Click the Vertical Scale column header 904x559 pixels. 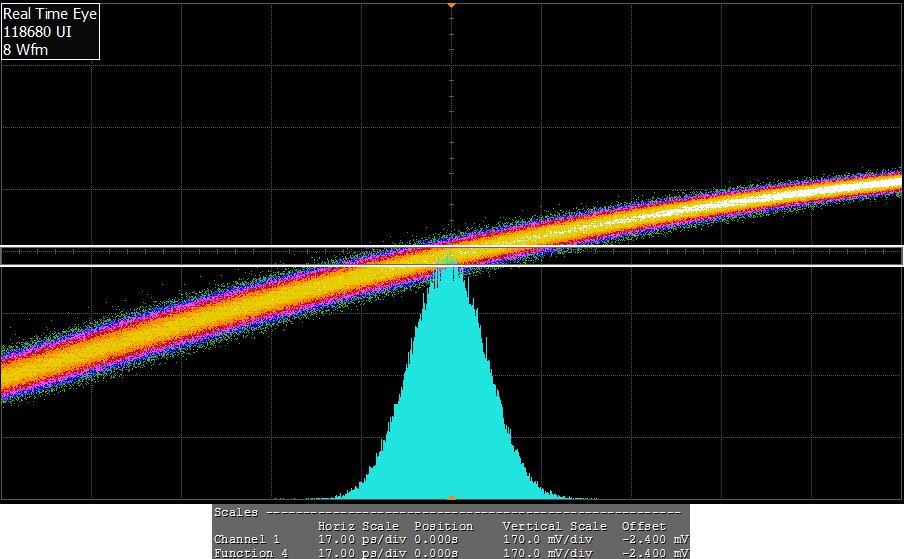(x=554, y=526)
